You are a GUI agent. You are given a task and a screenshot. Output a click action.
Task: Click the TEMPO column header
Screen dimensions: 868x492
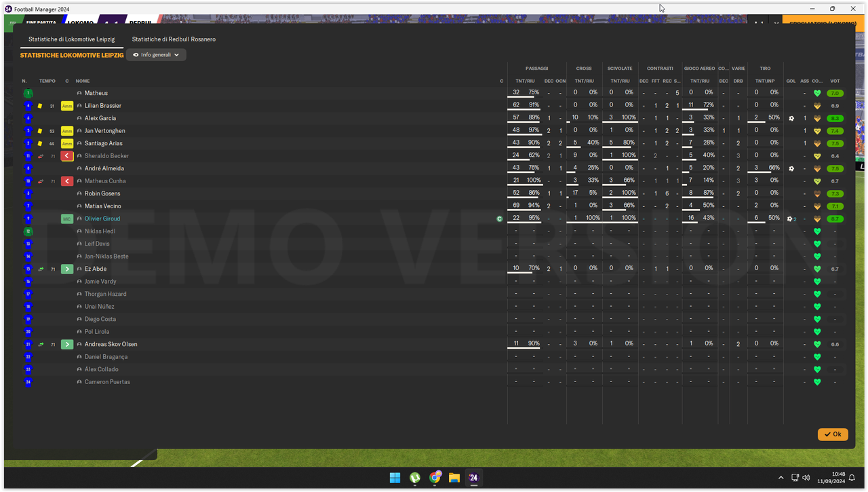(47, 81)
